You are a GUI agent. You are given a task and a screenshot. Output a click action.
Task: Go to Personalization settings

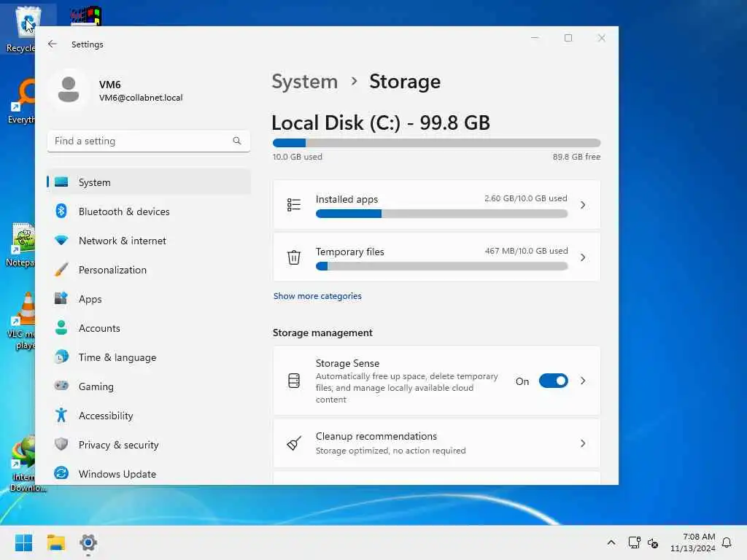tap(149, 270)
